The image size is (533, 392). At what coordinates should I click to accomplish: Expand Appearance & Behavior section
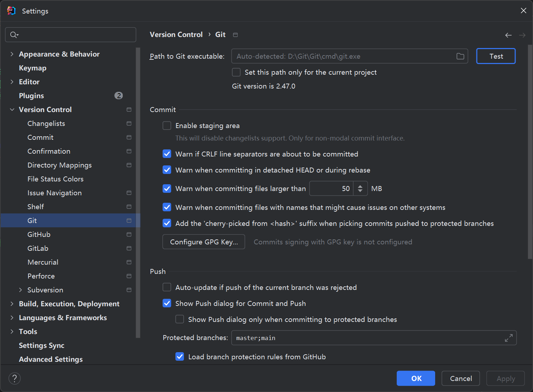(x=12, y=54)
